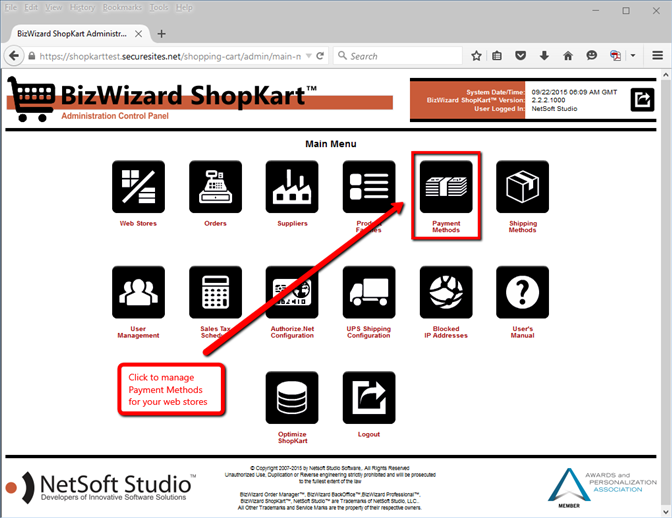Select the BizWizard ShopKart Administr... tab
Image resolution: width=672 pixels, height=518 pixels.
(72, 33)
